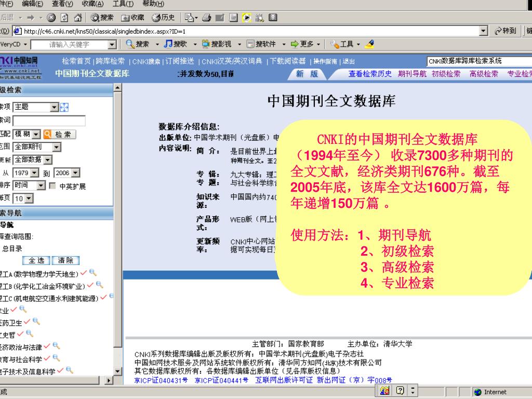532x399 pixels.
Task: Click the left pane vertical scrollbar
Action: tap(117, 229)
